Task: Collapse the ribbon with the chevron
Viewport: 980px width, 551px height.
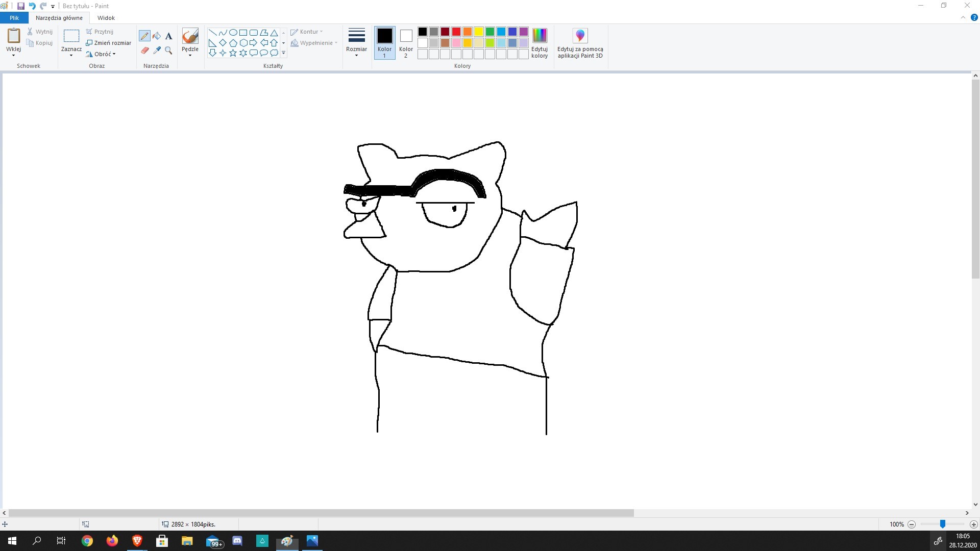Action: pyautogui.click(x=963, y=17)
